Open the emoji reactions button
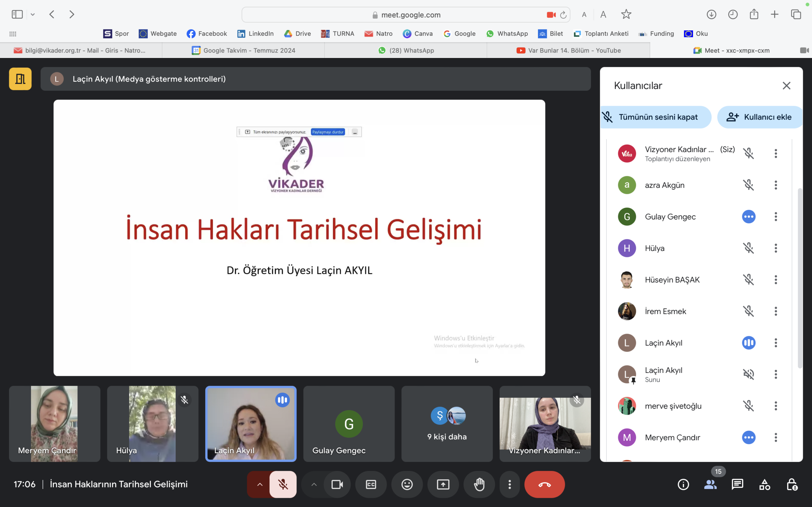 407,484
